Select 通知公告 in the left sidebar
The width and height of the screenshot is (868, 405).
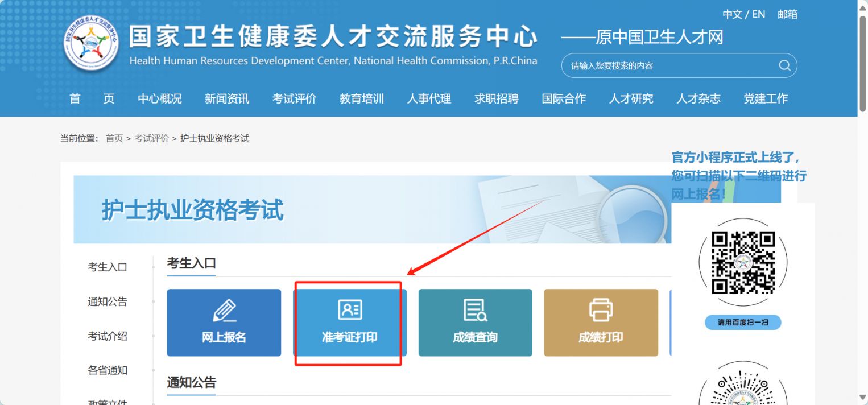pos(108,301)
